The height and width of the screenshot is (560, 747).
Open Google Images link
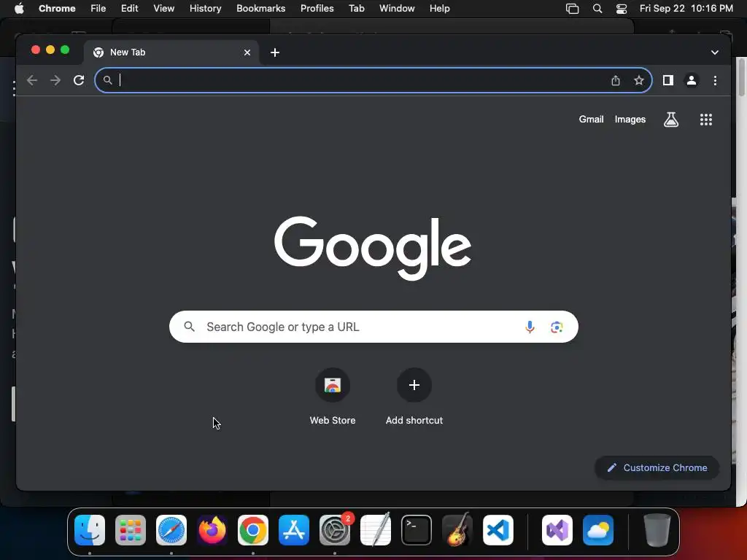click(630, 120)
